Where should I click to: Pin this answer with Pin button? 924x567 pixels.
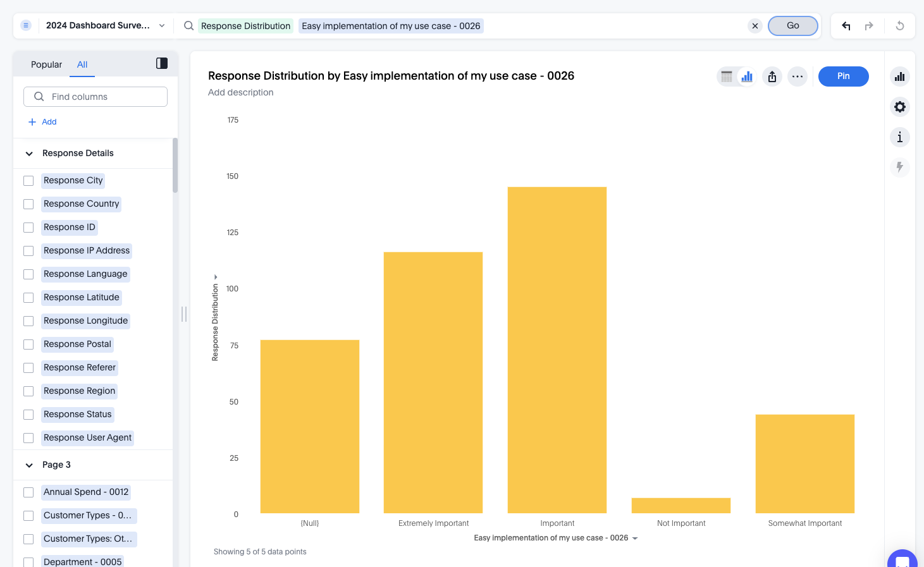843,76
